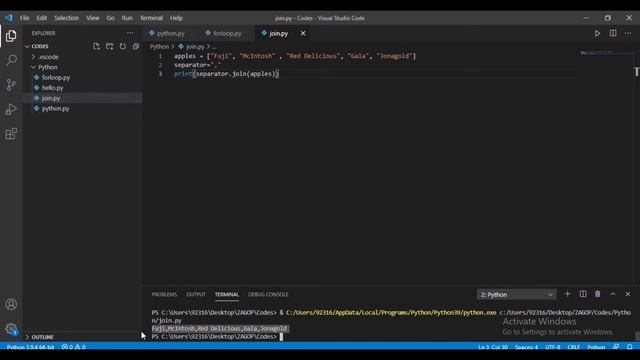Select the TERMINAL panel tab
The width and height of the screenshot is (640, 360).
pyautogui.click(x=227, y=294)
